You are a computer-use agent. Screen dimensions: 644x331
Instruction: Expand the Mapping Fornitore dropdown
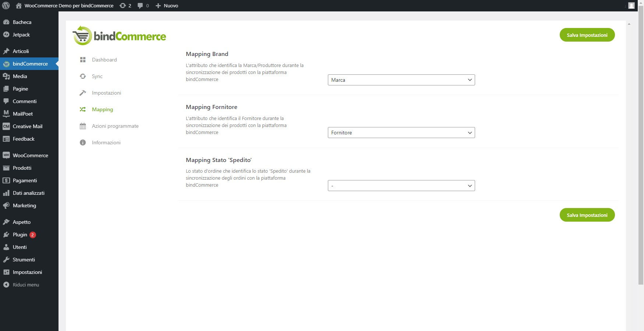pos(401,133)
